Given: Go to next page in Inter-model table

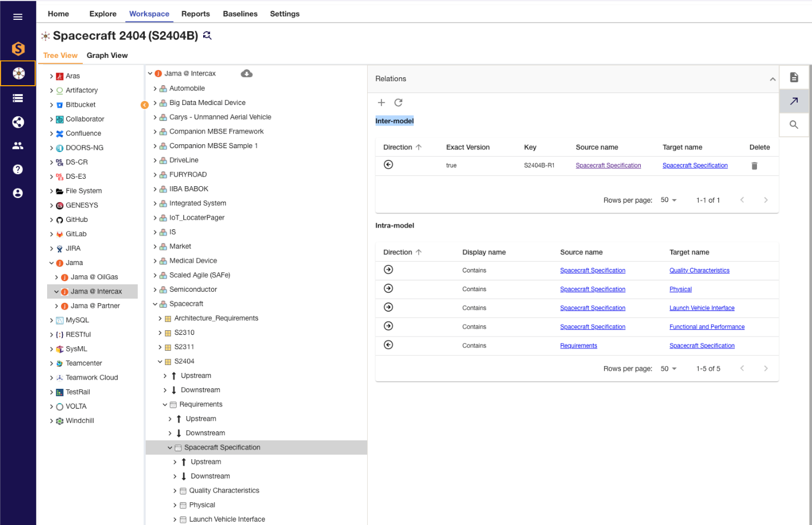Looking at the screenshot, I should (765, 200).
